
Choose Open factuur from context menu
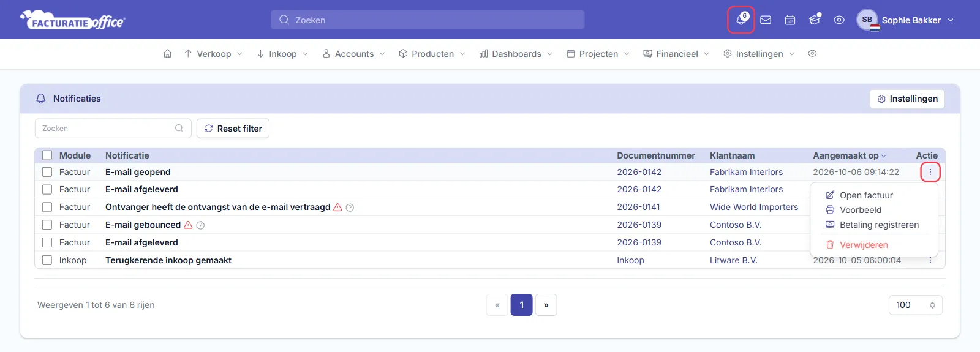pos(866,195)
